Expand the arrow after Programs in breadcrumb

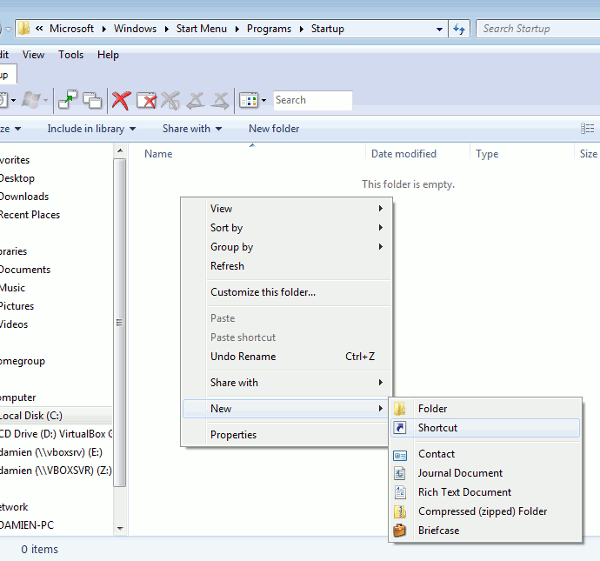point(302,29)
